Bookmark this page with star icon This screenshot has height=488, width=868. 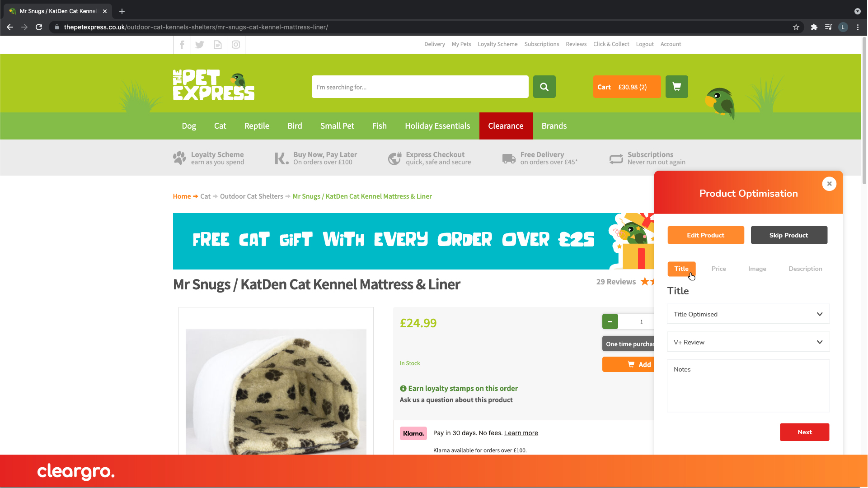click(796, 27)
